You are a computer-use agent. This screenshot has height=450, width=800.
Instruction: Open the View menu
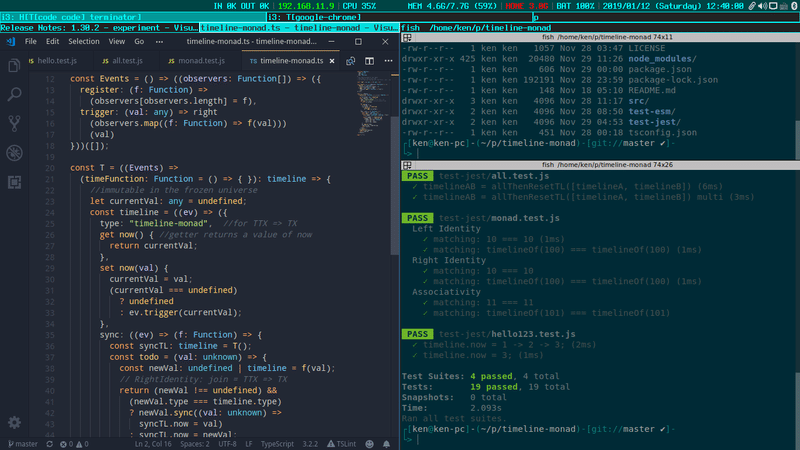click(116, 41)
